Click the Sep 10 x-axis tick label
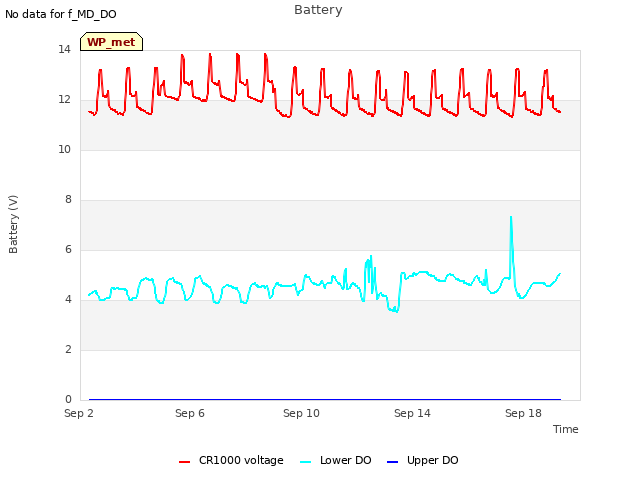The width and height of the screenshot is (640, 480). coord(301,413)
